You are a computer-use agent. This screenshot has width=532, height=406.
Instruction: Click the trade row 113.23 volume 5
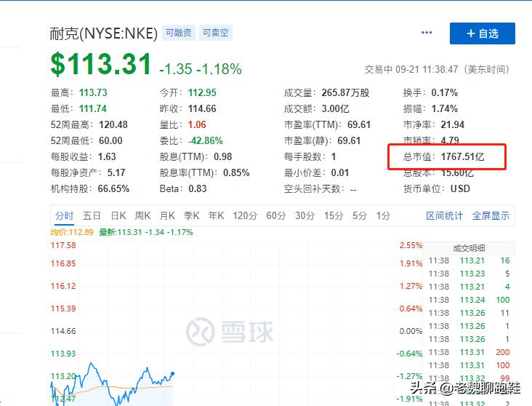tap(469, 274)
